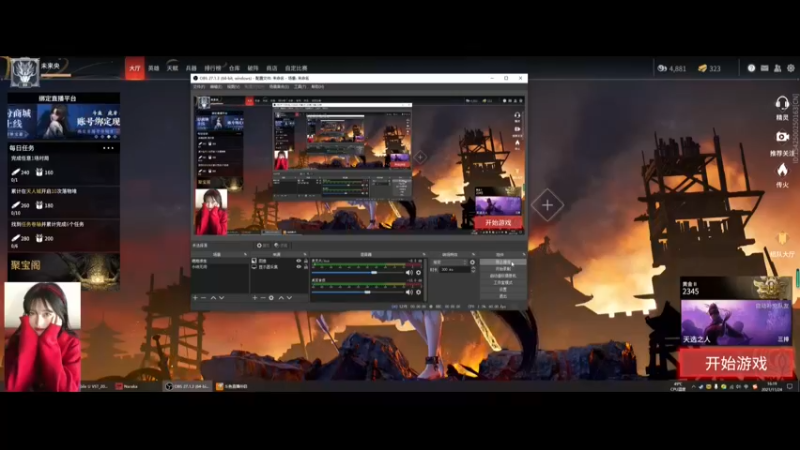
Task: Lock the 显示器采集 source
Action: coord(306,267)
